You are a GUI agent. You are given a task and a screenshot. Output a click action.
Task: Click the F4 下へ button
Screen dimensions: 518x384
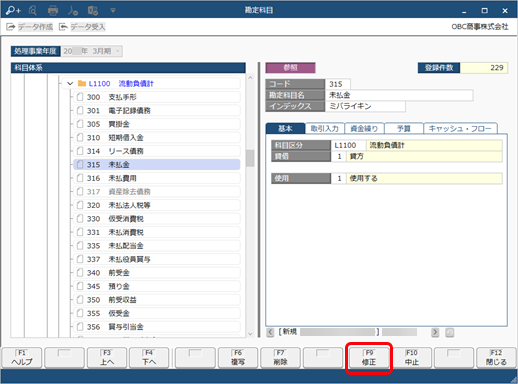149,358
